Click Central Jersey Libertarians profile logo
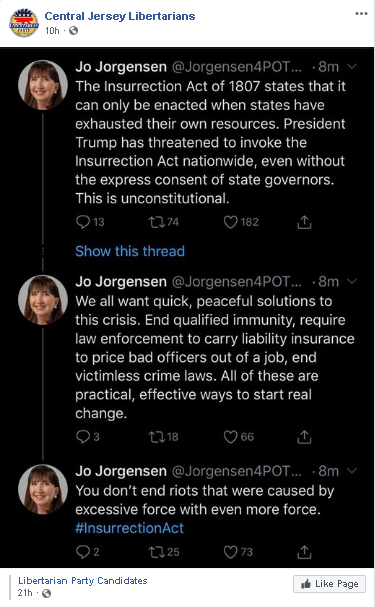The height and width of the screenshot is (607, 375). tap(24, 23)
